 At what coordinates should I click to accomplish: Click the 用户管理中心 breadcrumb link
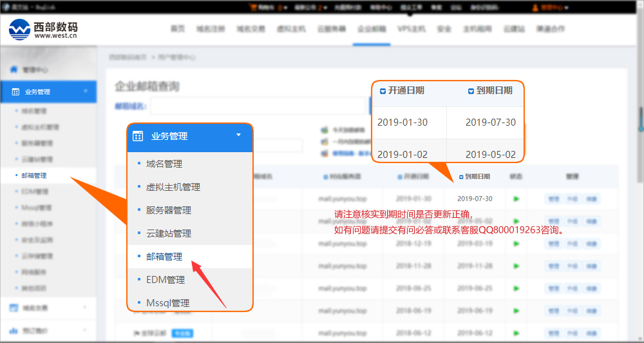(x=176, y=57)
